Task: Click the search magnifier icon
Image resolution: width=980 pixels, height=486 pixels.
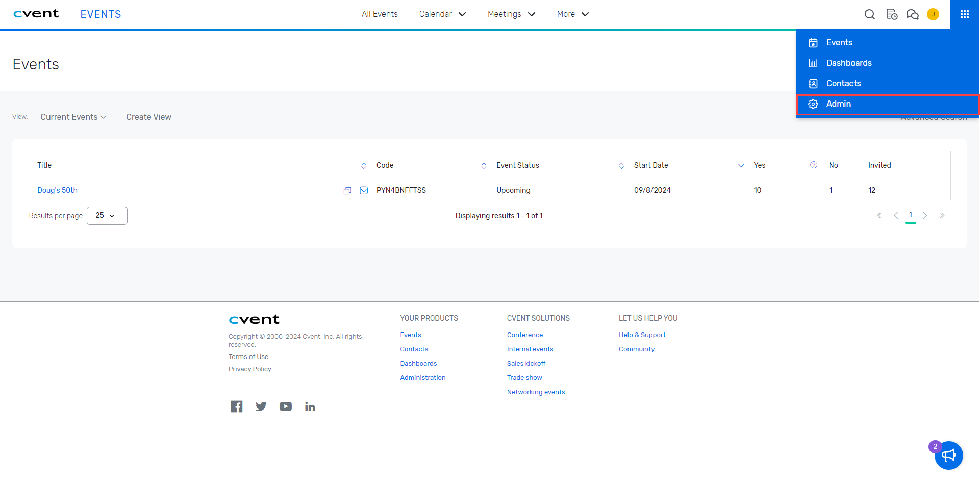Action: click(x=869, y=14)
